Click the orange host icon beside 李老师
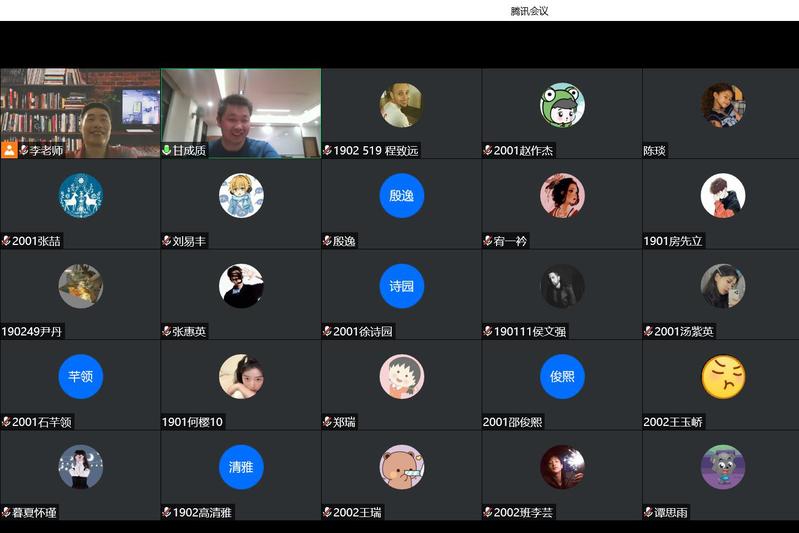 (x=9, y=150)
